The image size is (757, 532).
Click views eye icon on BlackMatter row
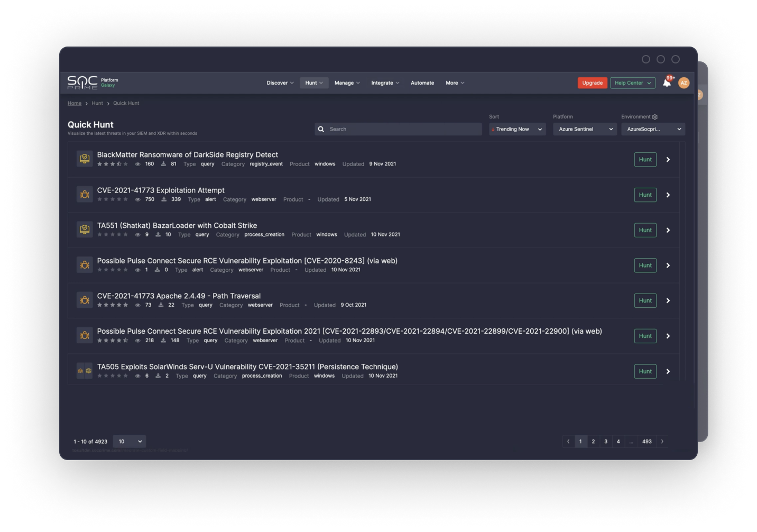pos(137,164)
